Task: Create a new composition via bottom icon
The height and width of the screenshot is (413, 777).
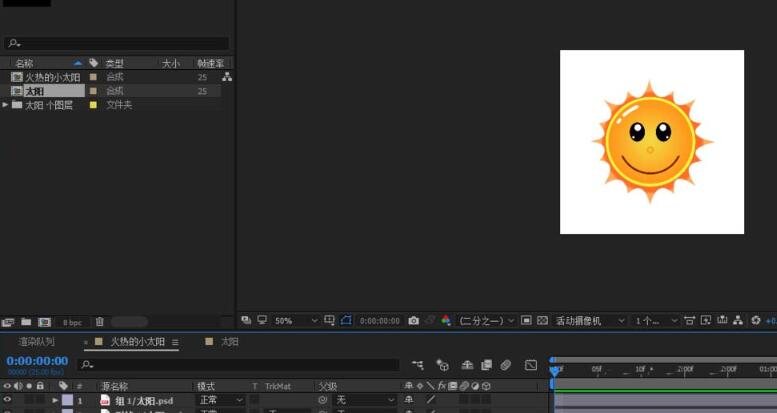Action: point(43,322)
